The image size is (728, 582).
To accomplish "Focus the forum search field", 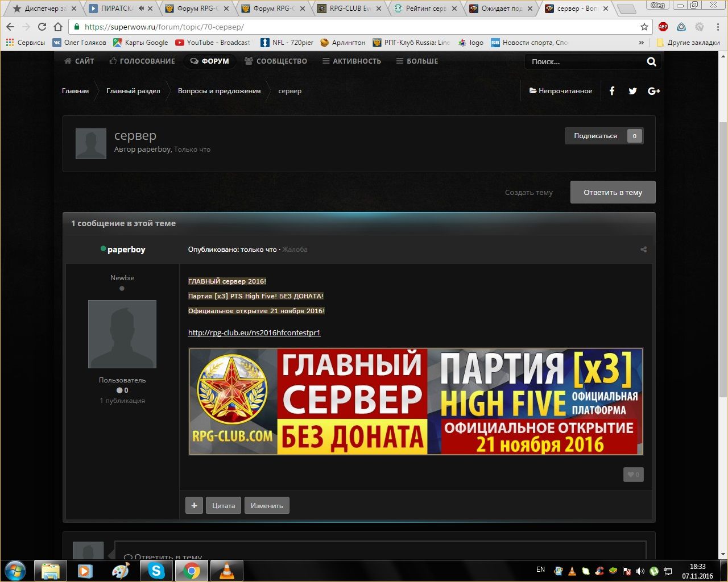I will [586, 61].
